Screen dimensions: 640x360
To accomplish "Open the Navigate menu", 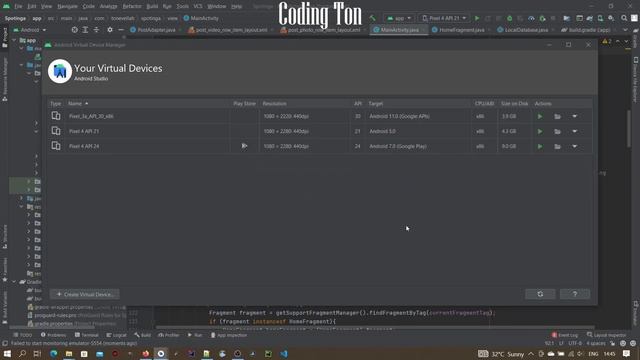I will pyautogui.click(x=67, y=6).
